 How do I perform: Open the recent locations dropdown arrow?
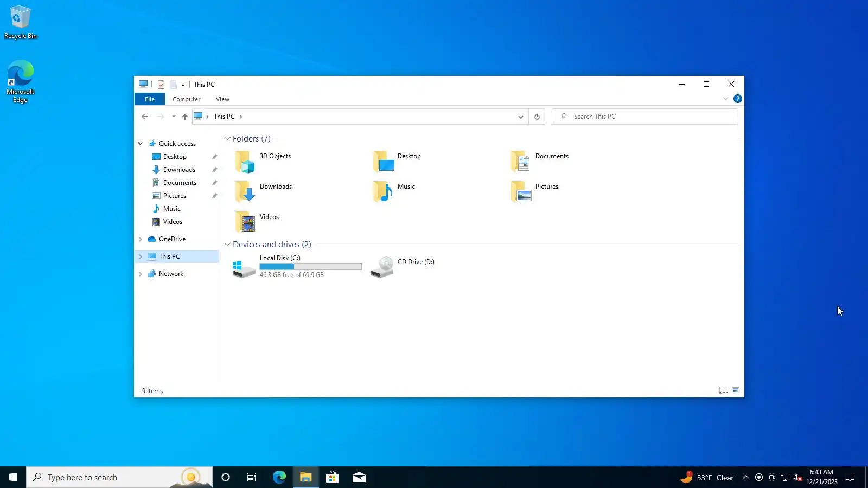tap(174, 117)
